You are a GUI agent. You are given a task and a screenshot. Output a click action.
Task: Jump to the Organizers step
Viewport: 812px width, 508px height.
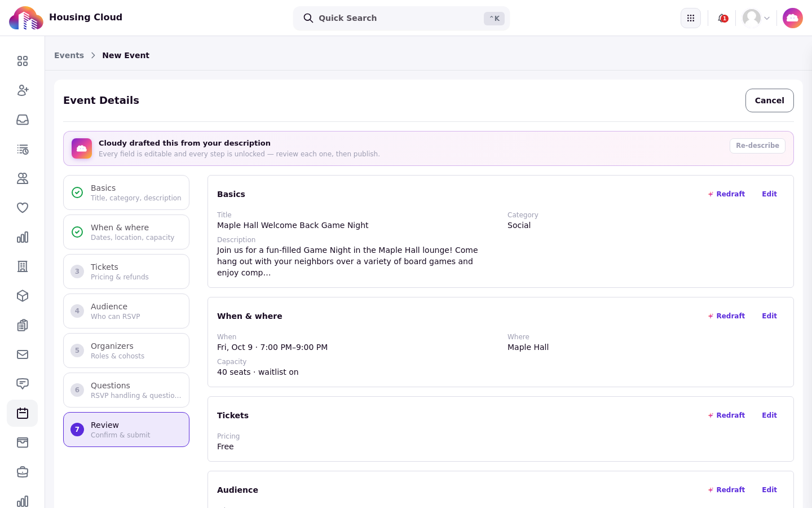click(126, 351)
